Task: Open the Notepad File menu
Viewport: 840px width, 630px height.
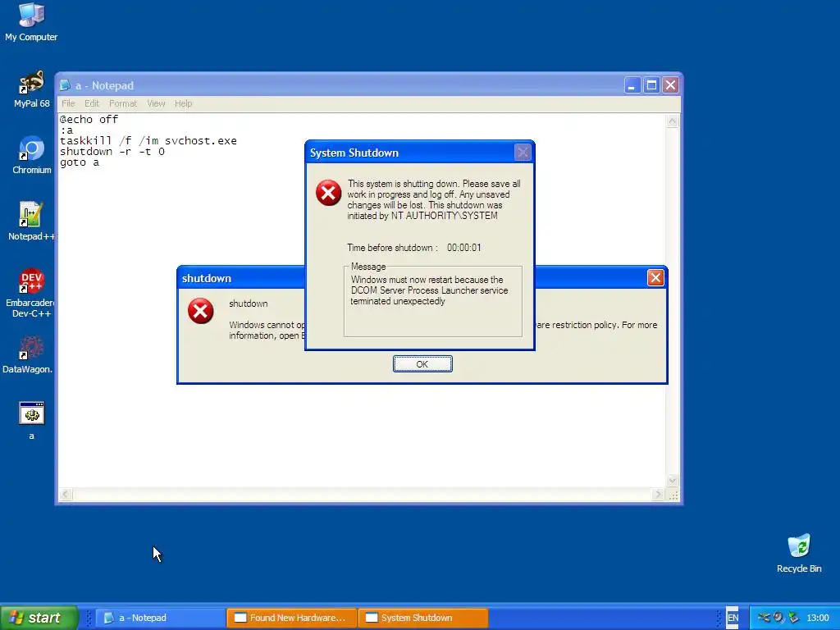Action: [68, 103]
